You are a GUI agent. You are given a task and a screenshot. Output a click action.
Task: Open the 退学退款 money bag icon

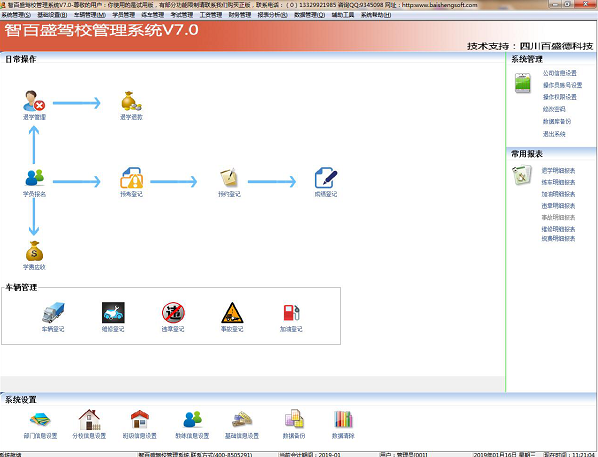(x=131, y=101)
